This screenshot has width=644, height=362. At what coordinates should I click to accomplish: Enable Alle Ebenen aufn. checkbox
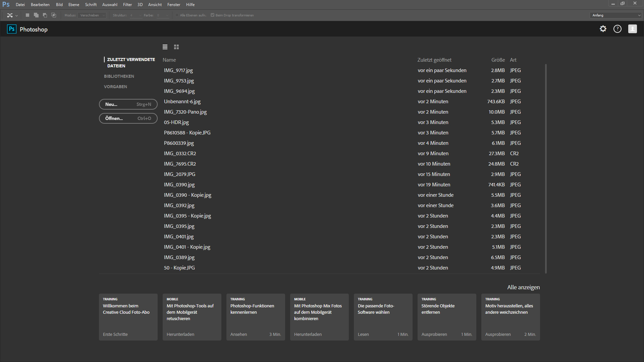click(x=177, y=15)
